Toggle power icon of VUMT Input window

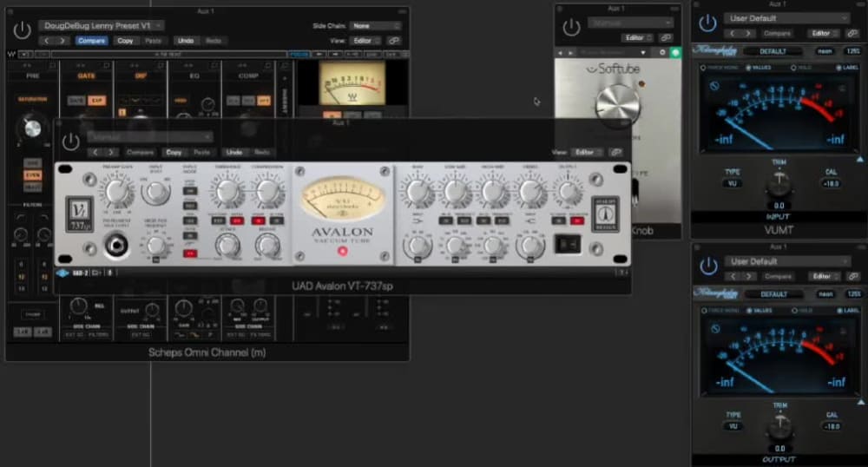tap(707, 23)
